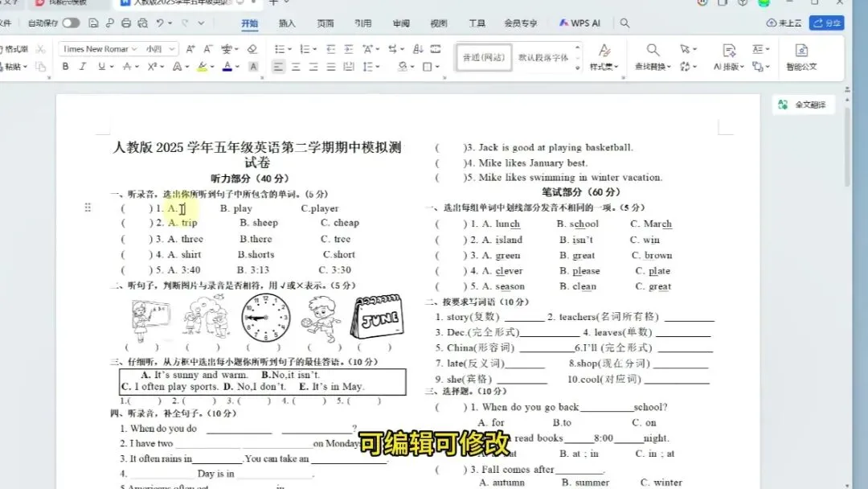Click the 全文翻译 full-text translate button

click(x=803, y=105)
